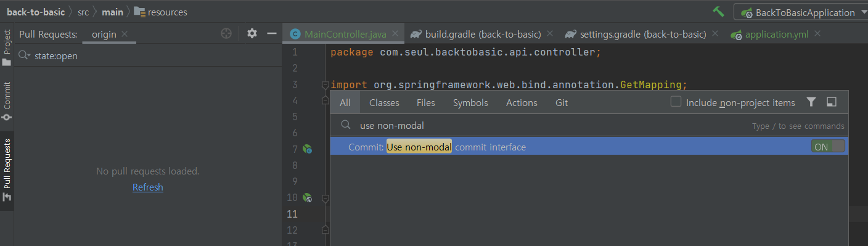Hide the Pull Requests panel using the minimize dash
868x246 pixels.
coord(271,33)
